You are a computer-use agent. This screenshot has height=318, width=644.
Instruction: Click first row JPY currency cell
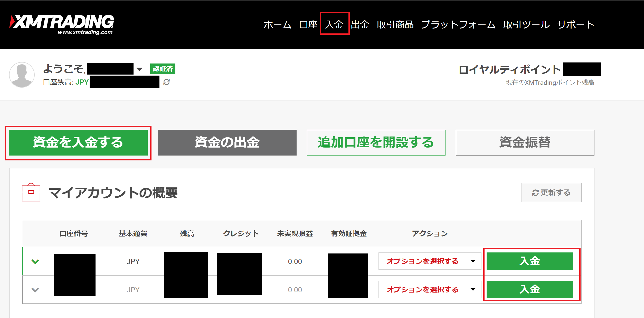click(133, 261)
